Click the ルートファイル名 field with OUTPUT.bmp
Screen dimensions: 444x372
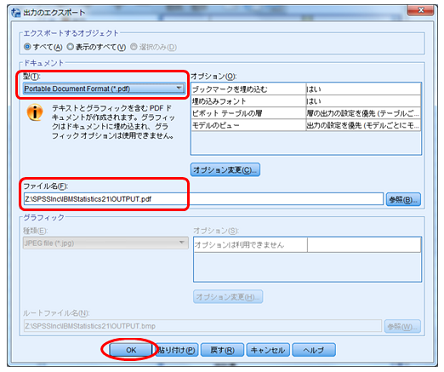(x=202, y=326)
